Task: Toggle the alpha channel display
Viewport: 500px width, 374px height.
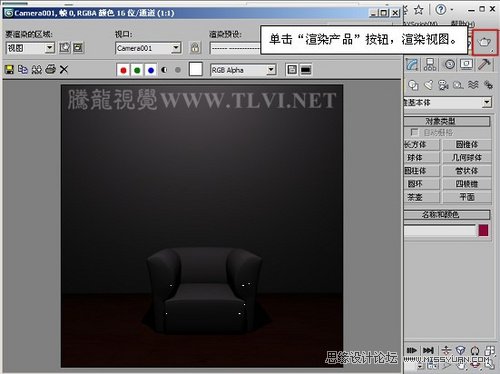Action: click(164, 70)
